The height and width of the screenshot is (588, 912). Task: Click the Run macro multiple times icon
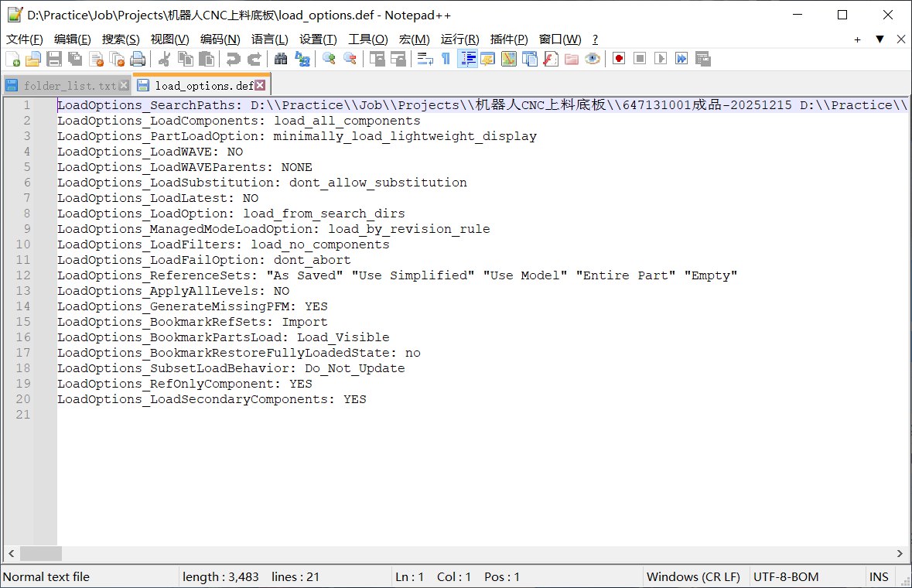[x=681, y=59]
